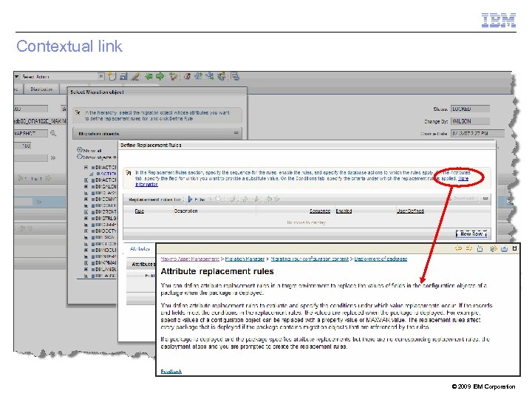Click the More Information link
This screenshot has height=399, width=532.
tap(463, 179)
